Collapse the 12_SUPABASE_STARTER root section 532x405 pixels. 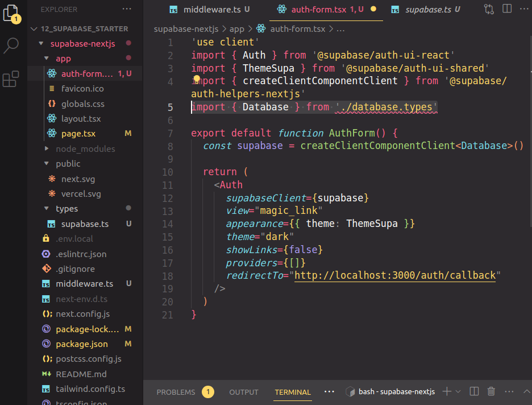pos(85,29)
